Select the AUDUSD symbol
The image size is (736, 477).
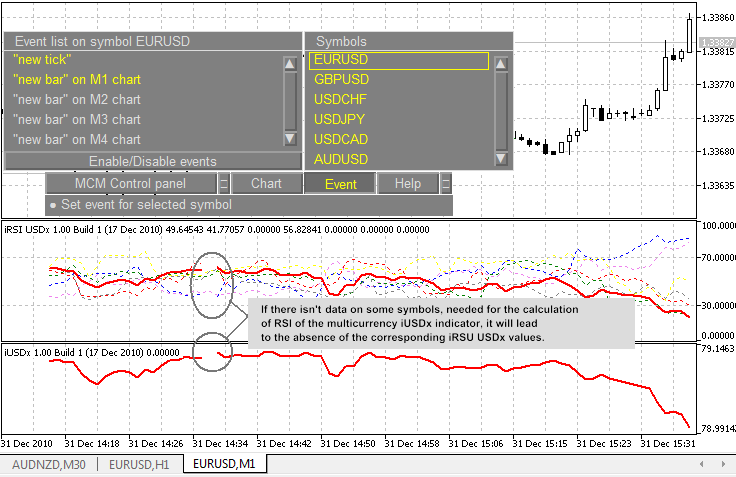(x=341, y=160)
